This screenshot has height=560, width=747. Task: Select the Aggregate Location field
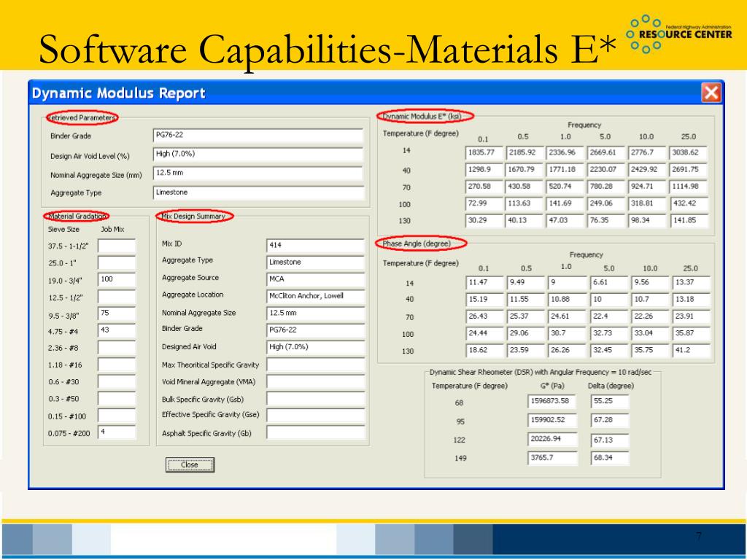[x=315, y=296]
